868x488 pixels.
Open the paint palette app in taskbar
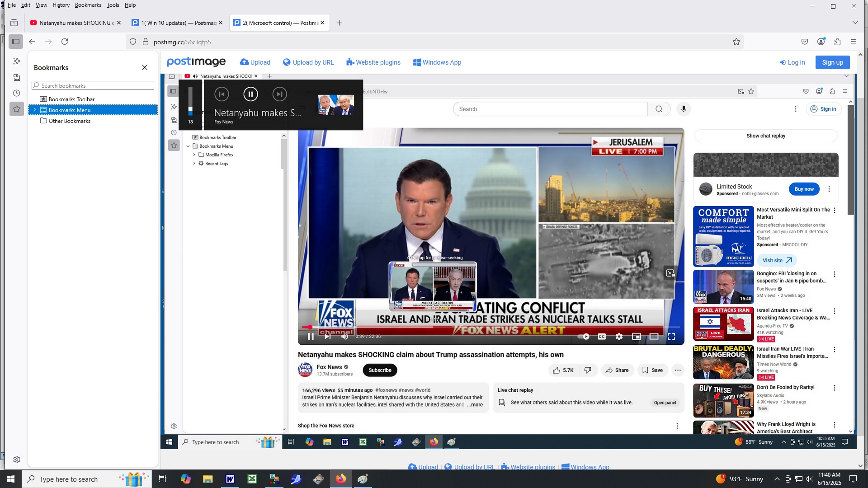click(363, 479)
